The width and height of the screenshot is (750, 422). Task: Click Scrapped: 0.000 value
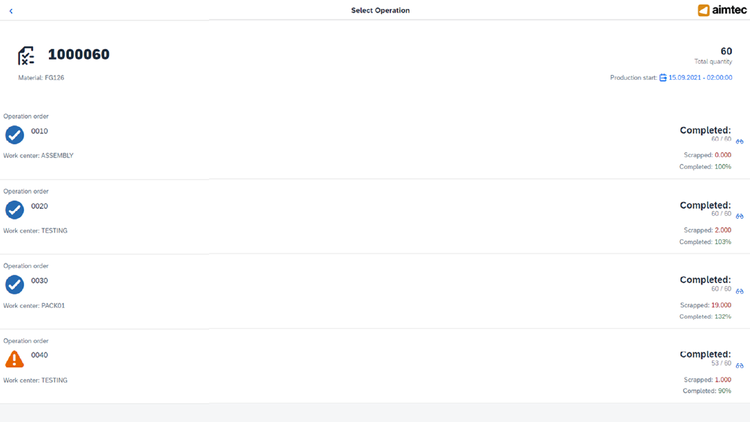723,155
